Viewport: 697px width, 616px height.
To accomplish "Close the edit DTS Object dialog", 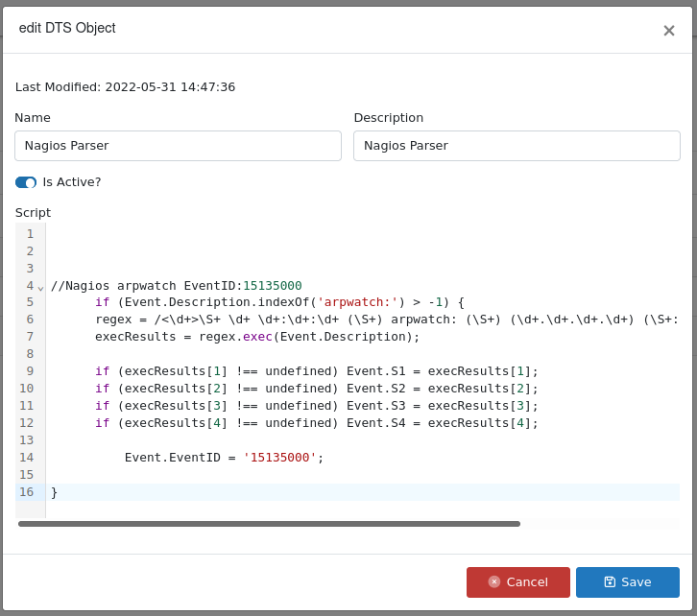I will tap(668, 31).
